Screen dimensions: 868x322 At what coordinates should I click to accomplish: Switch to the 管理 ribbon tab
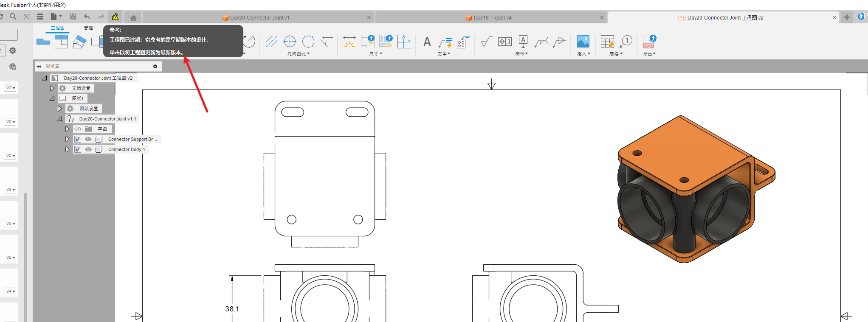click(x=88, y=28)
